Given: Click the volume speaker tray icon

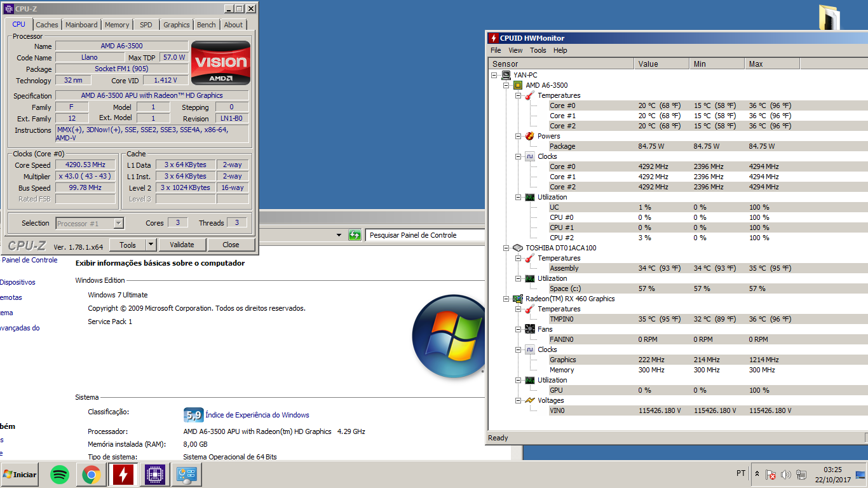Looking at the screenshot, I should click(x=785, y=474).
